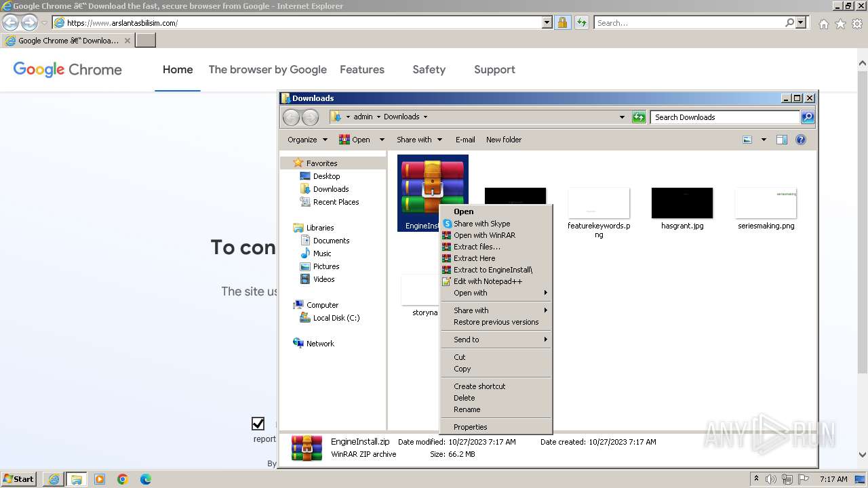Expand the context menu Share with submenu
The image size is (868, 488).
click(x=496, y=310)
